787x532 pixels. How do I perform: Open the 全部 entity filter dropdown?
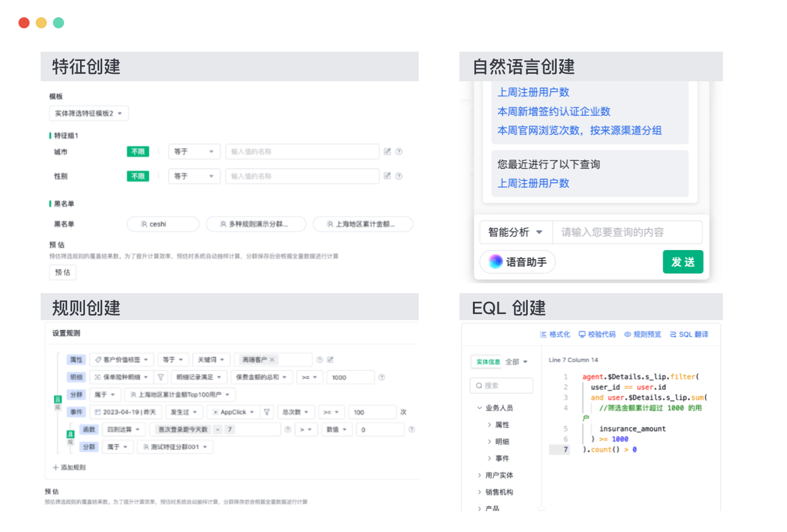coord(517,361)
